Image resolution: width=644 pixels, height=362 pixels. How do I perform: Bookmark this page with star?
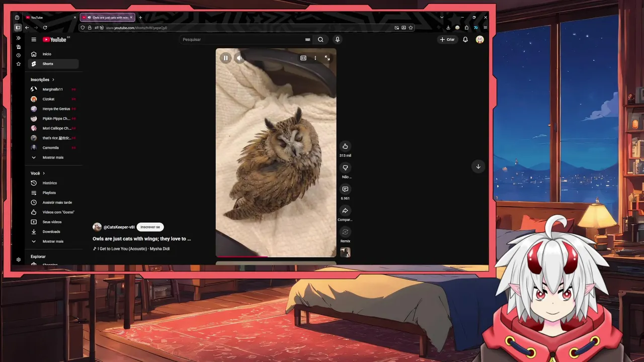tap(411, 28)
